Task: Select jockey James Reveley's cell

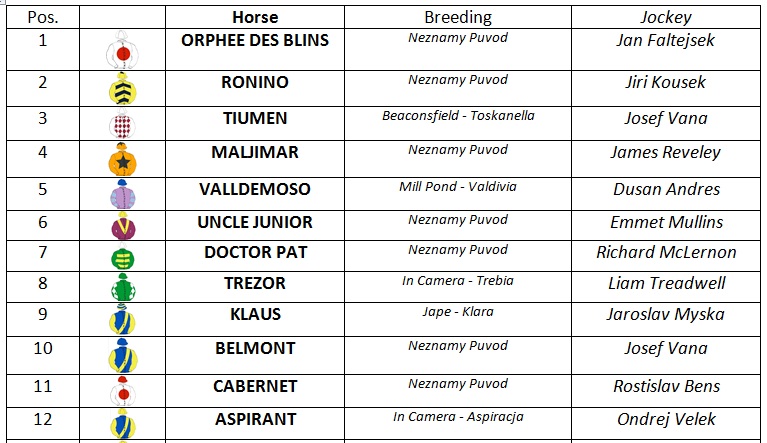Action: 666,159
